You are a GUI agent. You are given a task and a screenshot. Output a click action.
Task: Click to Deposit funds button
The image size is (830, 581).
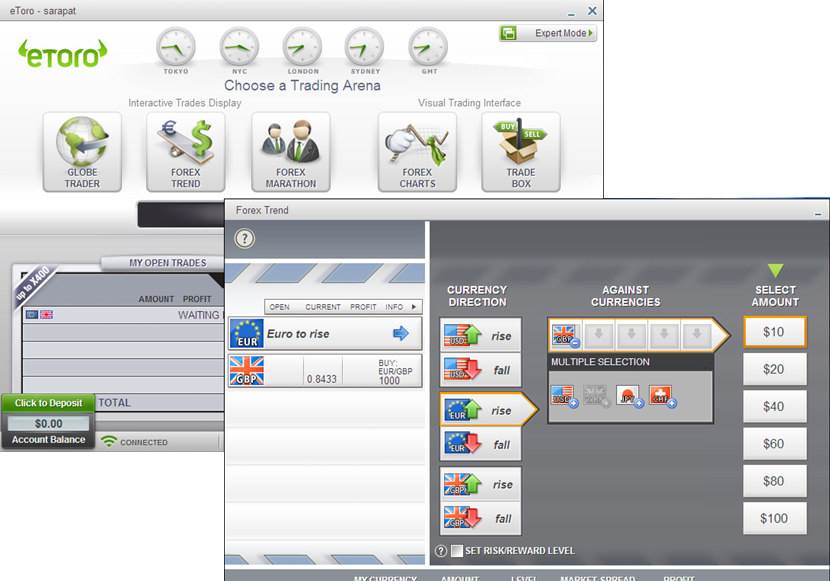(x=48, y=403)
